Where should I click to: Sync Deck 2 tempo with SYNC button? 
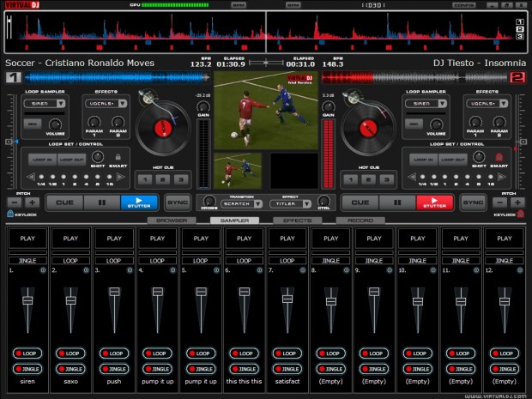pyautogui.click(x=473, y=203)
